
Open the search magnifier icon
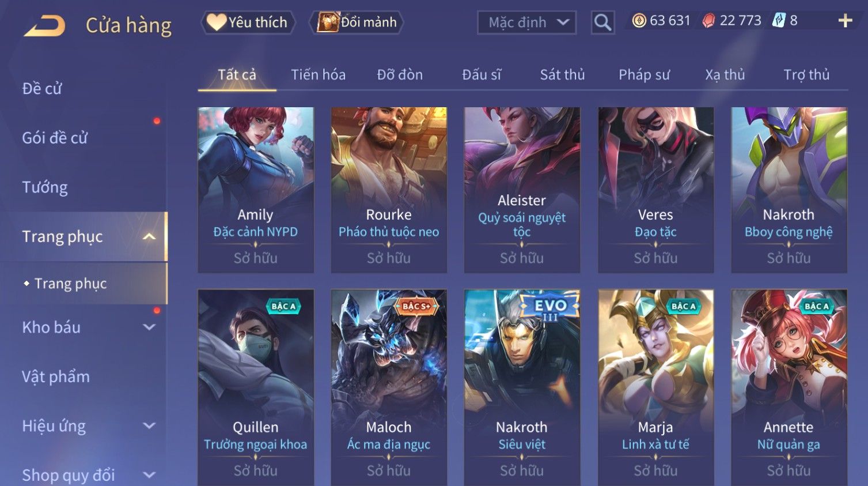click(x=602, y=22)
